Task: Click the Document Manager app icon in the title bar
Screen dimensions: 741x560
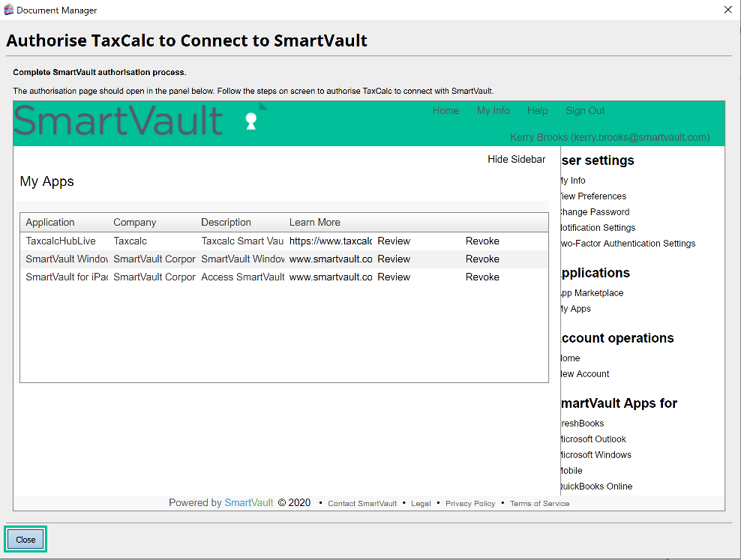Action: 8,10
